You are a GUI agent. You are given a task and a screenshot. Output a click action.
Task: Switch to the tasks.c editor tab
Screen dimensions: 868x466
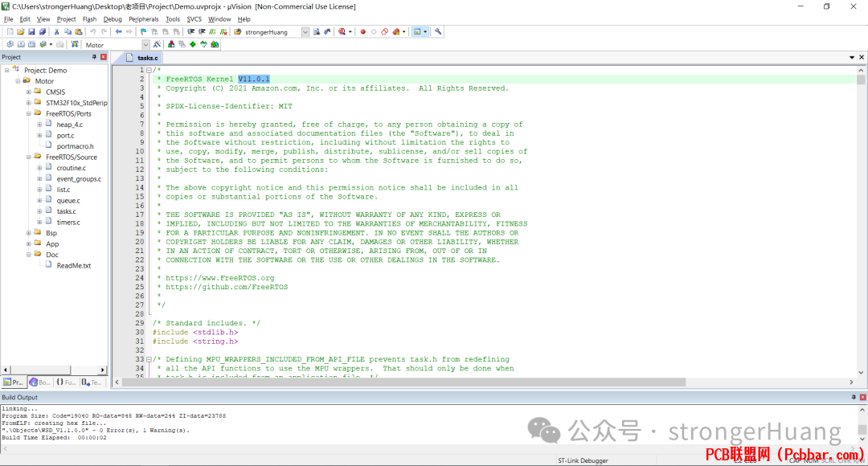click(x=142, y=58)
